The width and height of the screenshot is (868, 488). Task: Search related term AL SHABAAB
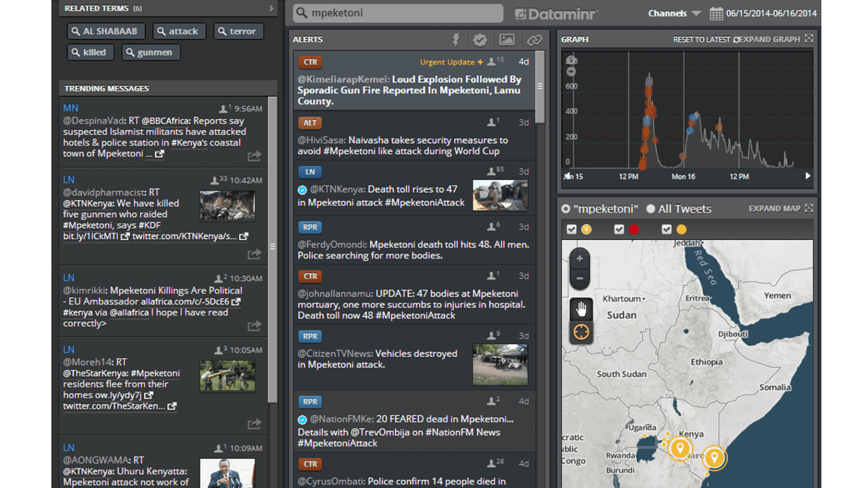tap(106, 31)
